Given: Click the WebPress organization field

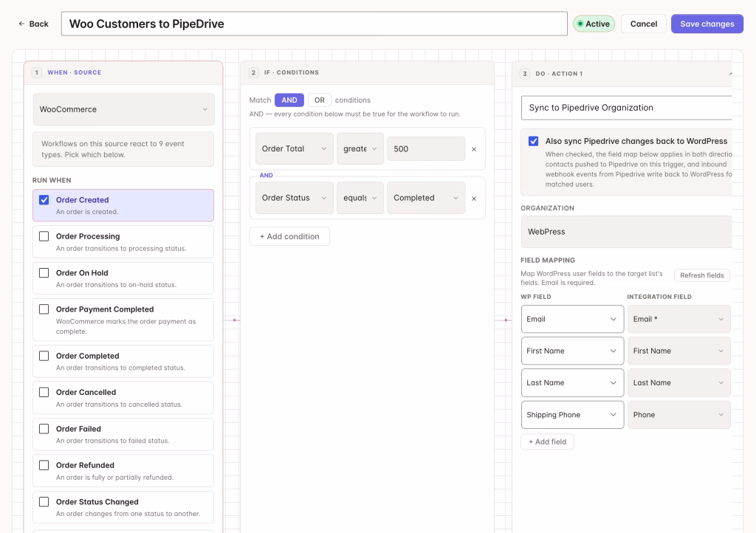Looking at the screenshot, I should pos(627,232).
